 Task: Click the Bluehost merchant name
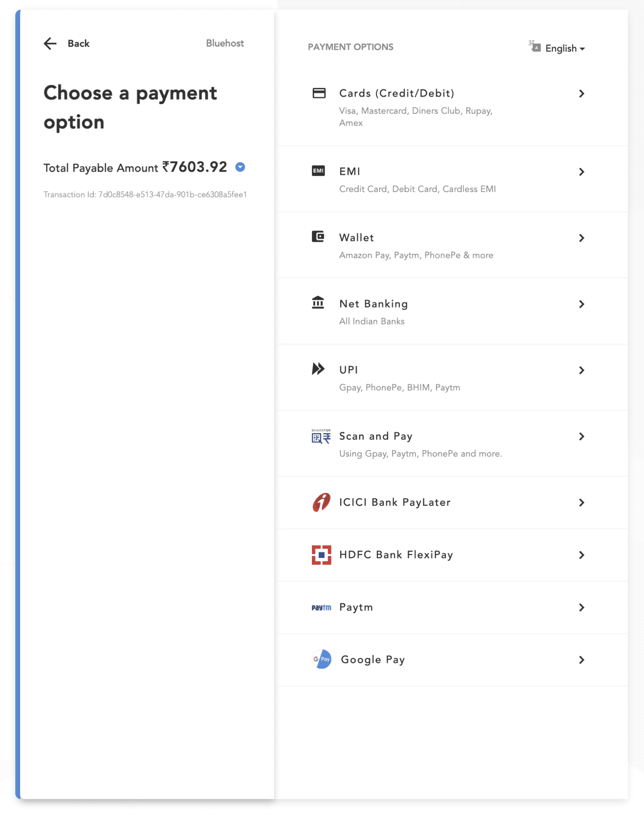click(225, 43)
